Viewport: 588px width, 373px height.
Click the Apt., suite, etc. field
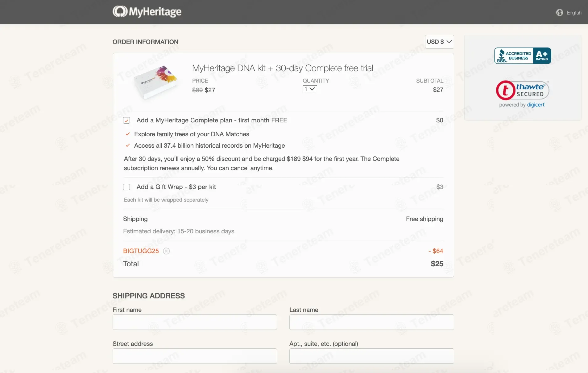[x=371, y=356]
